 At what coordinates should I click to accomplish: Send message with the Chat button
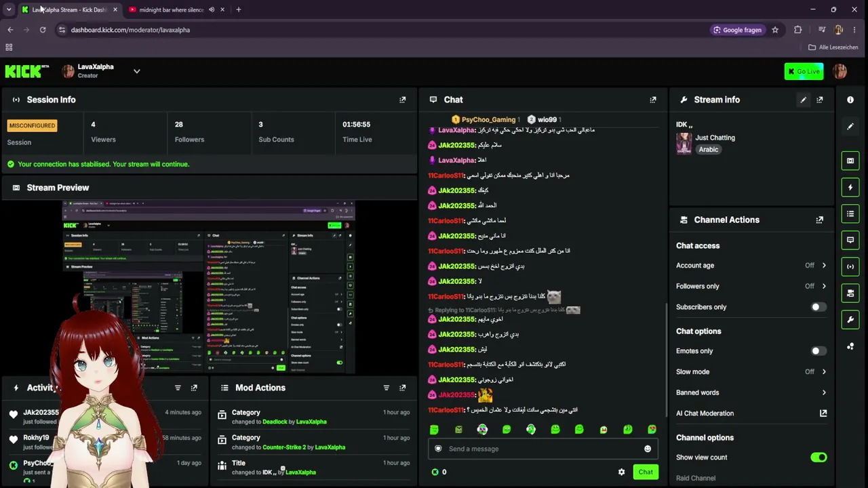click(x=646, y=472)
